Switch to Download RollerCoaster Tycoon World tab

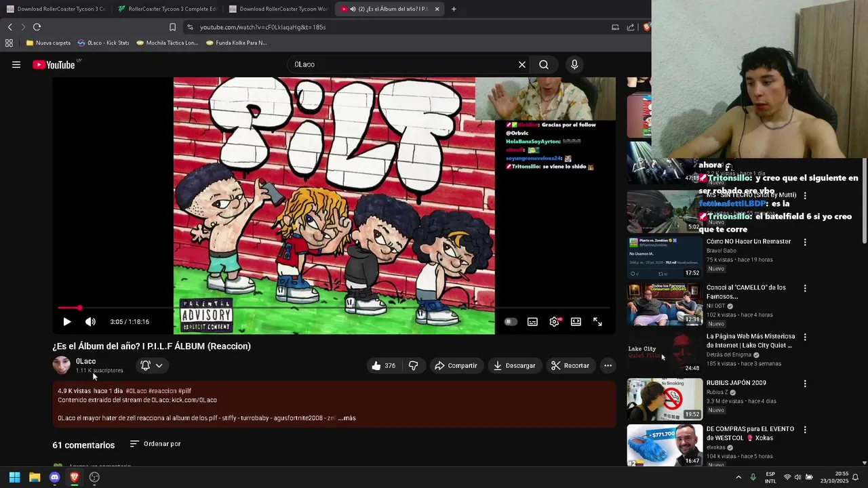(x=277, y=9)
